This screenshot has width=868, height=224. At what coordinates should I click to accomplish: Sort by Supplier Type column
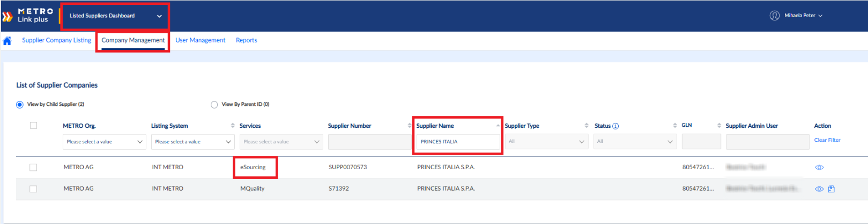tap(587, 126)
